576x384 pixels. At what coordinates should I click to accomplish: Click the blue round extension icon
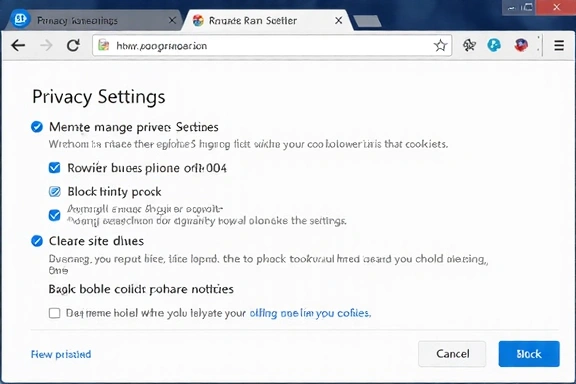pyautogui.click(x=494, y=45)
